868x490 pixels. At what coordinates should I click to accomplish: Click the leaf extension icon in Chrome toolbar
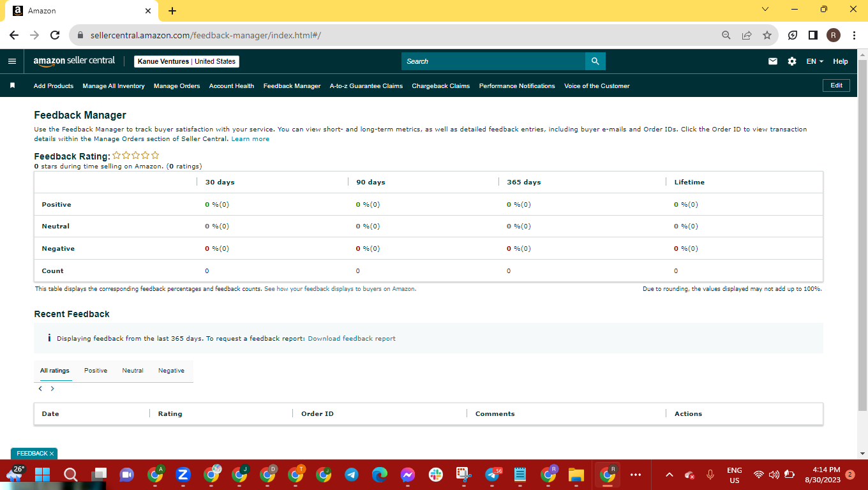click(793, 35)
